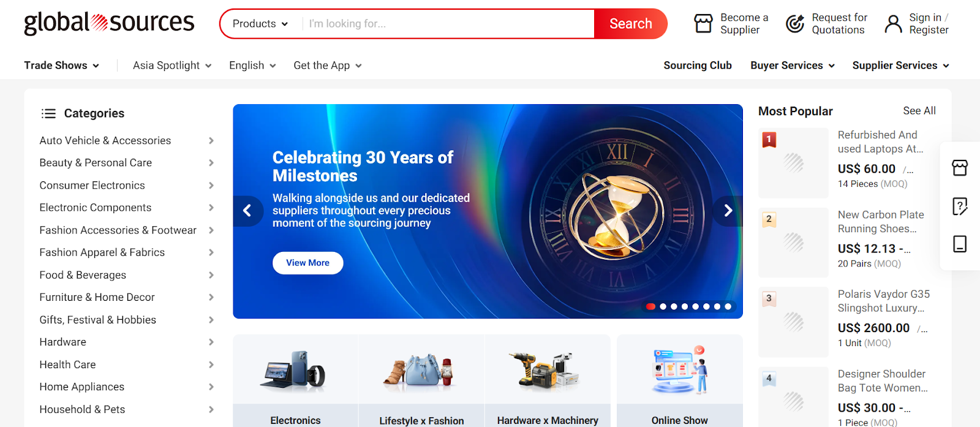Click the red Search button
Screen dimensions: 980x427
click(x=631, y=24)
